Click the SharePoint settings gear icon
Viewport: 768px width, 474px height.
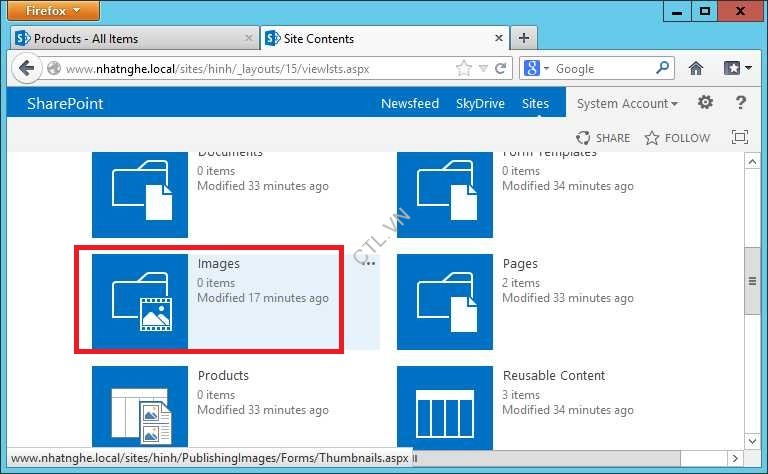[705, 103]
